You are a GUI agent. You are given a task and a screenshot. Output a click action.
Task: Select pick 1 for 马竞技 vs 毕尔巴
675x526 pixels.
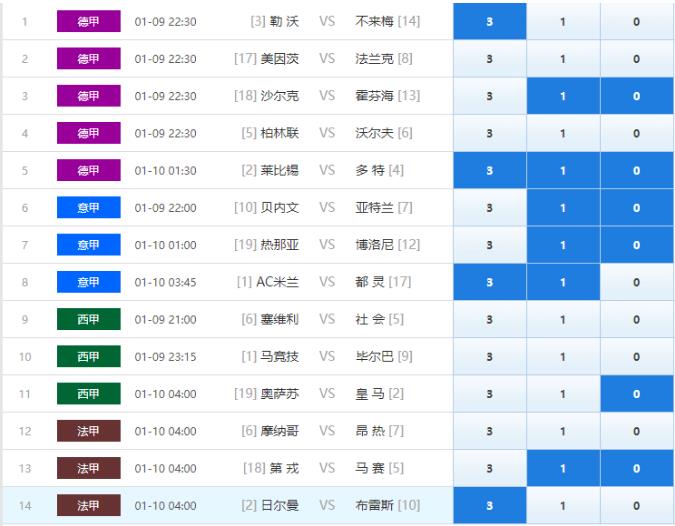click(563, 357)
